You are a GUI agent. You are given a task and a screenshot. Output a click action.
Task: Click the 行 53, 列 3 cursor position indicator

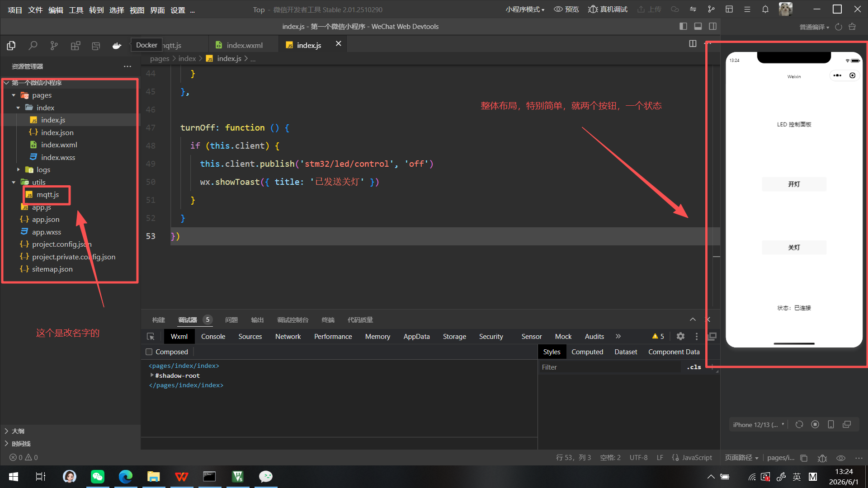[x=573, y=458]
